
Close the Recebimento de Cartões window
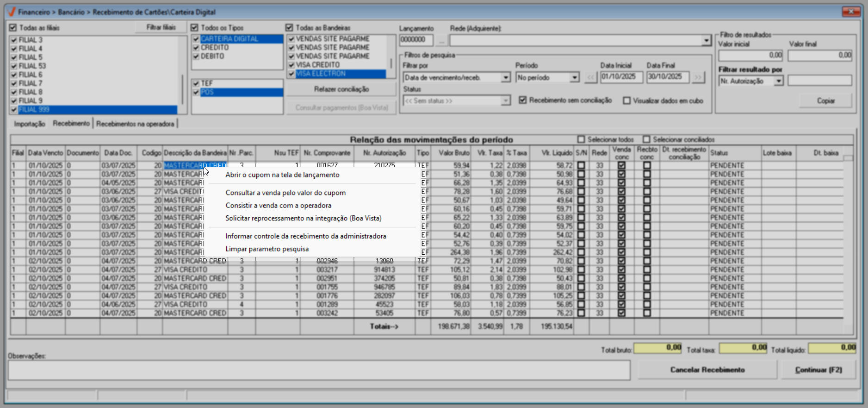pos(850,12)
